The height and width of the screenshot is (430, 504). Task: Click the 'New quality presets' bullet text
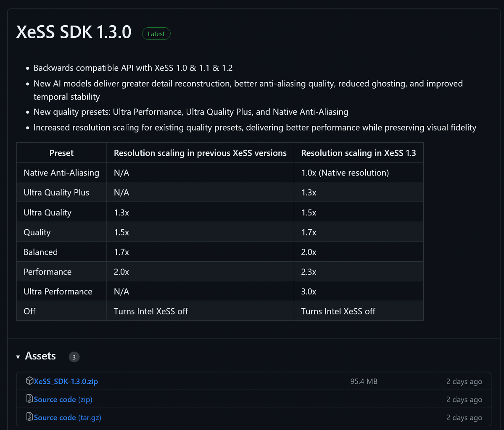tap(191, 112)
